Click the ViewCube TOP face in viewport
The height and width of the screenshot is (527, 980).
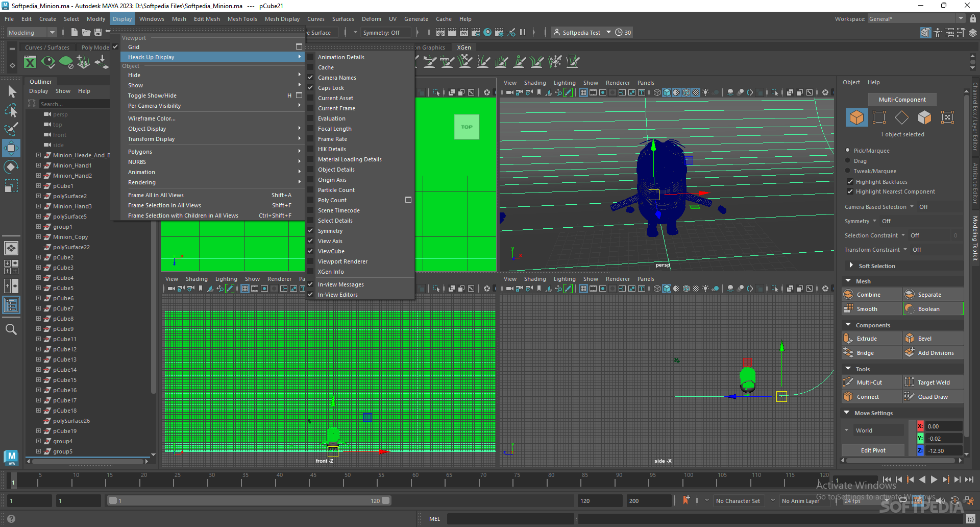pos(467,127)
